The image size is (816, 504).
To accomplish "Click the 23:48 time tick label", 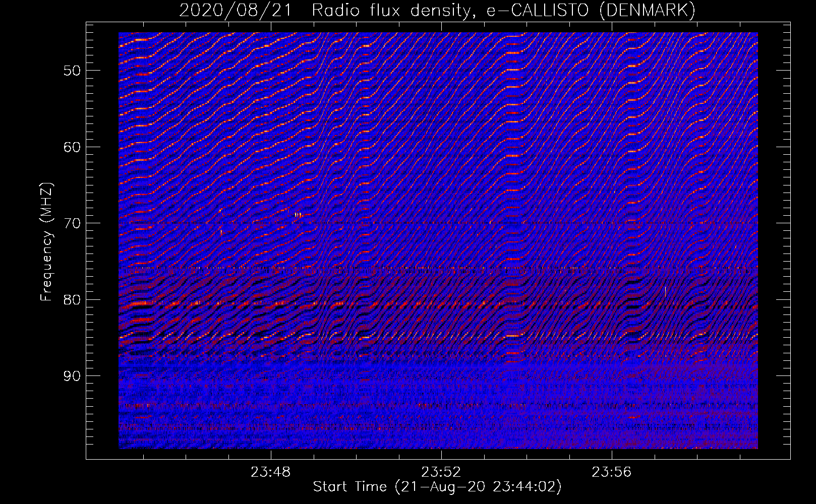I will pos(271,472).
